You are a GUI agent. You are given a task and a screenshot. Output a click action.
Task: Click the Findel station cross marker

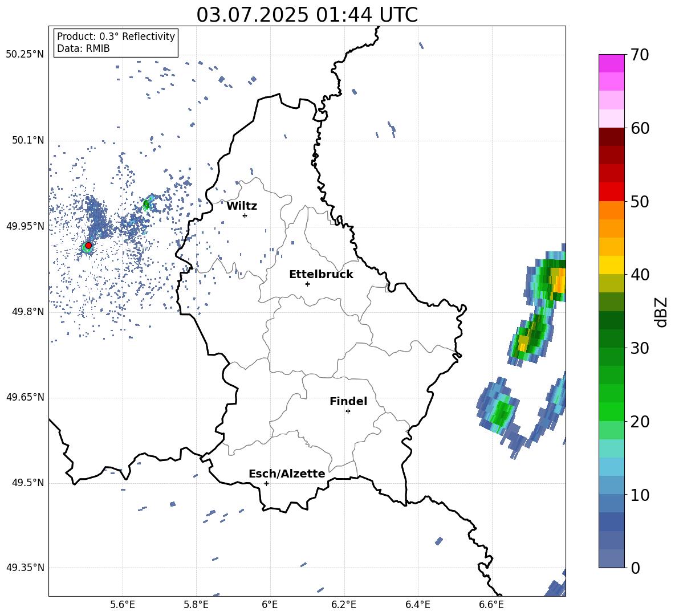click(x=348, y=411)
